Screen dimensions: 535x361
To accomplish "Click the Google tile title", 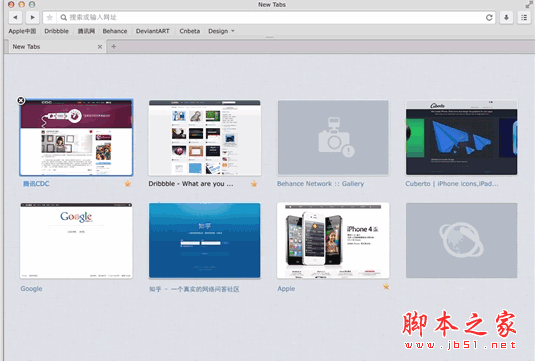I will tap(31, 289).
